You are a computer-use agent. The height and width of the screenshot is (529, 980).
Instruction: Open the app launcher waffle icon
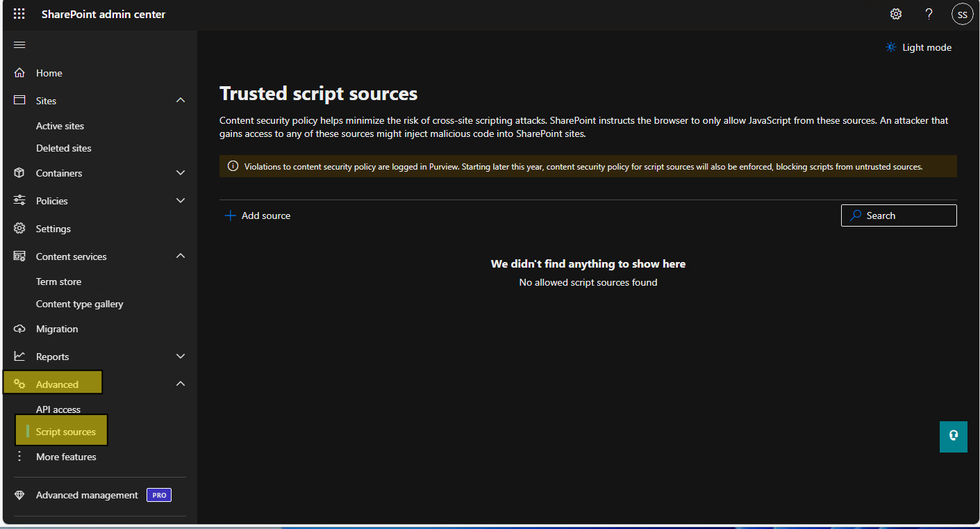[x=19, y=14]
